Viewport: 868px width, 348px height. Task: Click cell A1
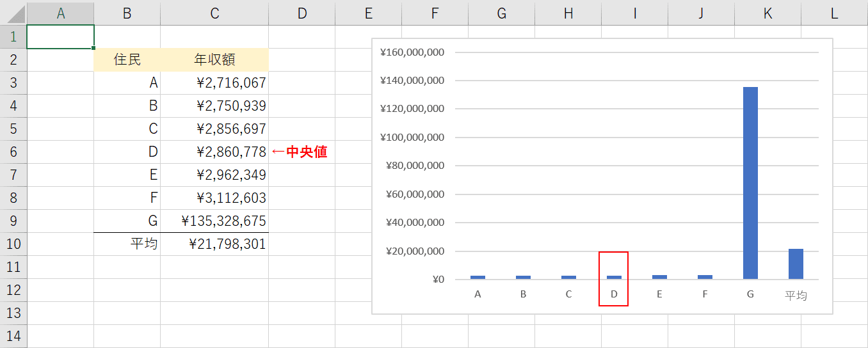[x=61, y=36]
